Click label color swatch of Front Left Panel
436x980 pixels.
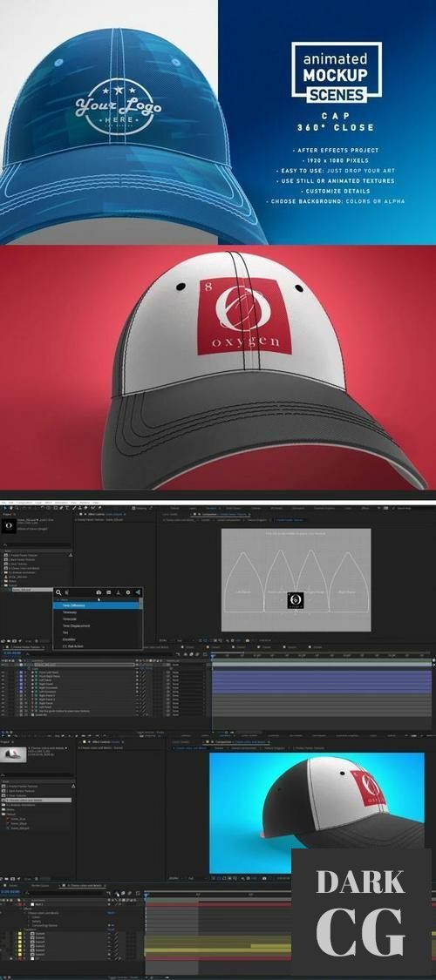21,673
